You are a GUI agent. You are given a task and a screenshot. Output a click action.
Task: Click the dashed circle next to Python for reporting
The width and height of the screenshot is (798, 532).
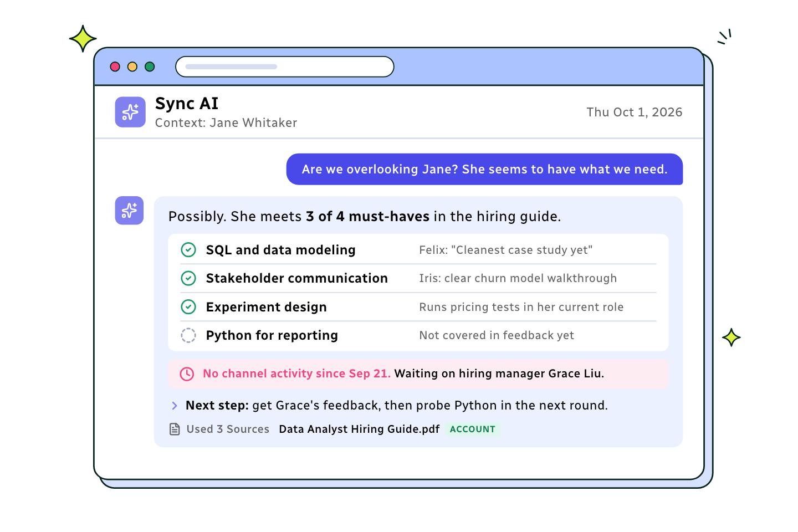(188, 335)
